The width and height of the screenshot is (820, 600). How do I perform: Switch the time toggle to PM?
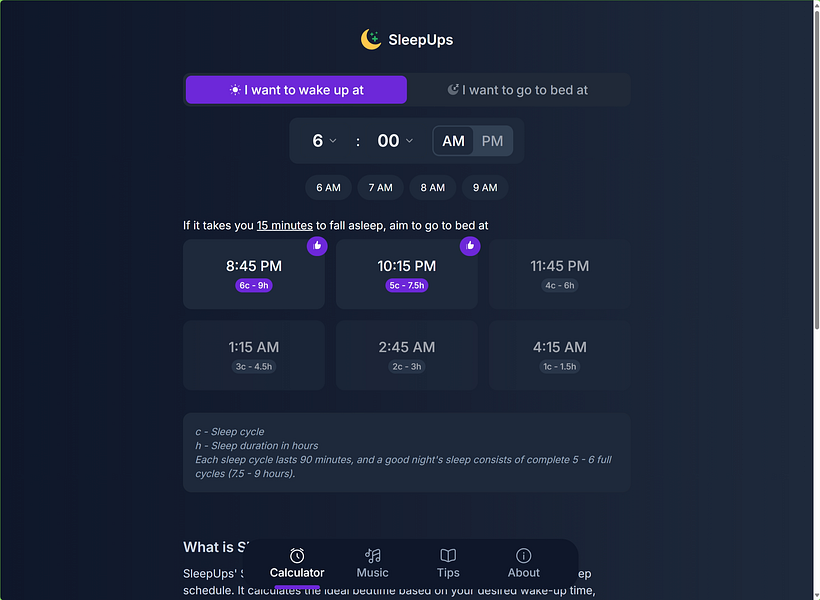tap(492, 141)
